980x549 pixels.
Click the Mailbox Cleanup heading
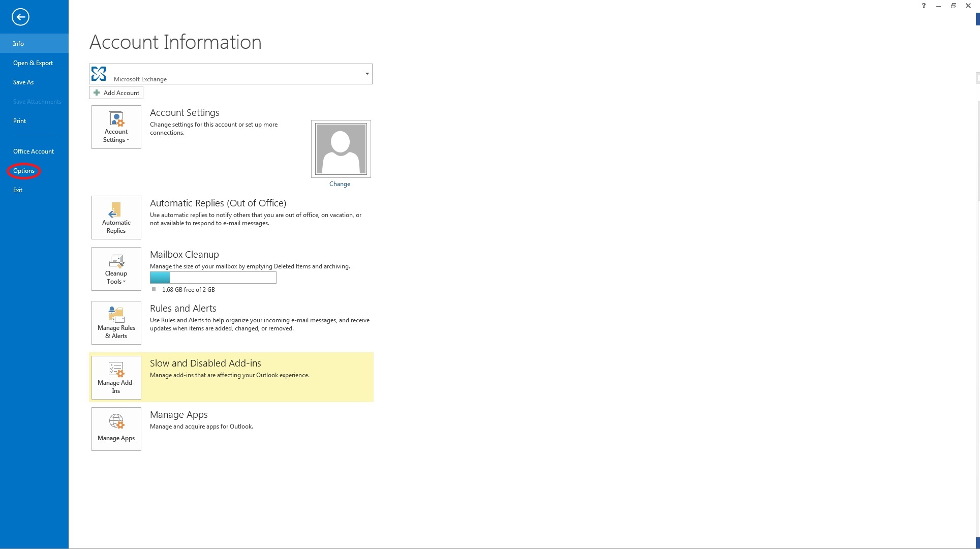(x=185, y=254)
